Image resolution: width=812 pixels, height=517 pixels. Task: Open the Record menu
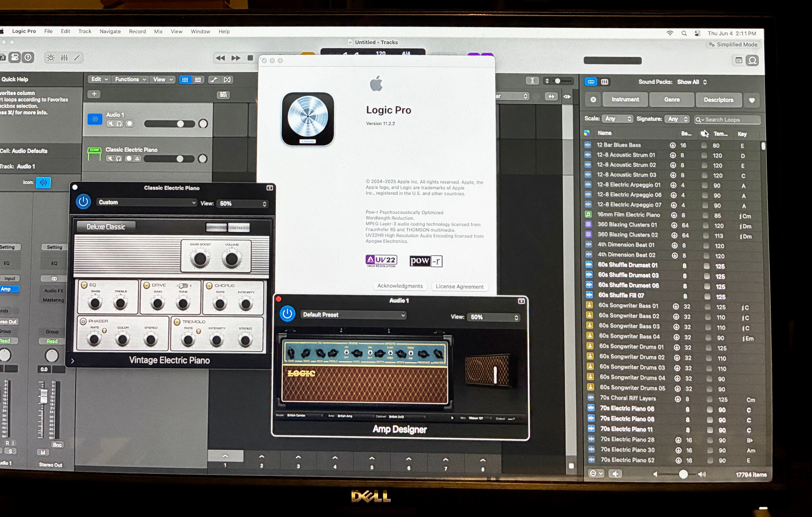click(x=137, y=31)
